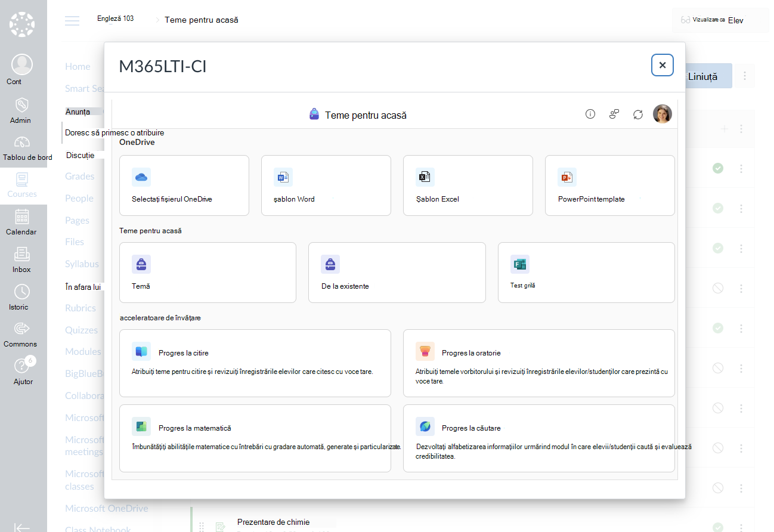Image resolution: width=774 pixels, height=532 pixels.
Task: Close the M365LTI-CI dialog
Action: point(662,65)
